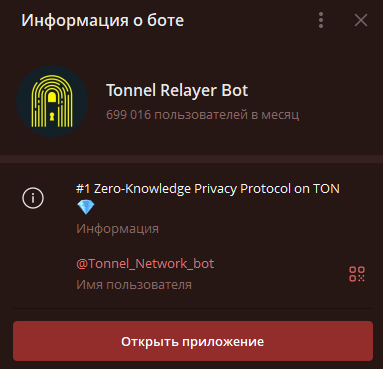Open the three-dot more options menu
The width and height of the screenshot is (383, 369).
click(321, 20)
